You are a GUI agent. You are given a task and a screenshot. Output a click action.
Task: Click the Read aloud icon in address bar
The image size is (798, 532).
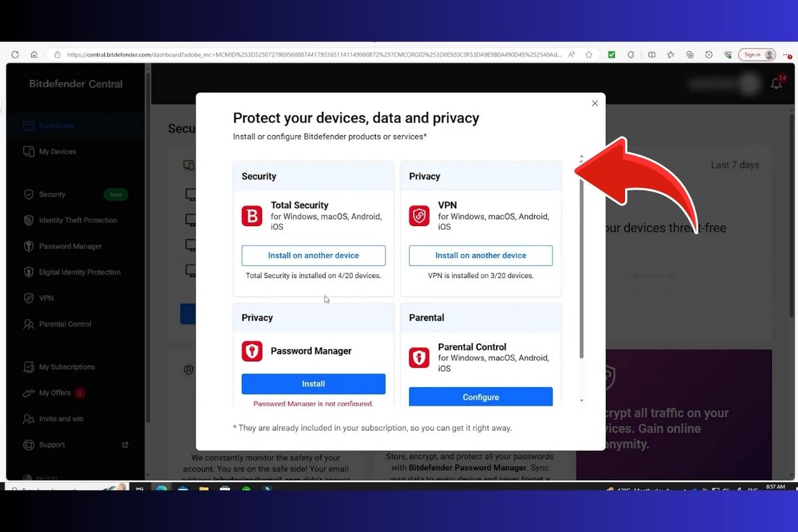pos(572,55)
